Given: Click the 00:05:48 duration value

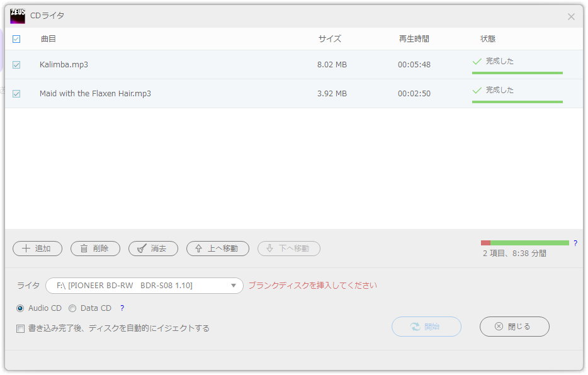Looking at the screenshot, I should click(x=414, y=65).
